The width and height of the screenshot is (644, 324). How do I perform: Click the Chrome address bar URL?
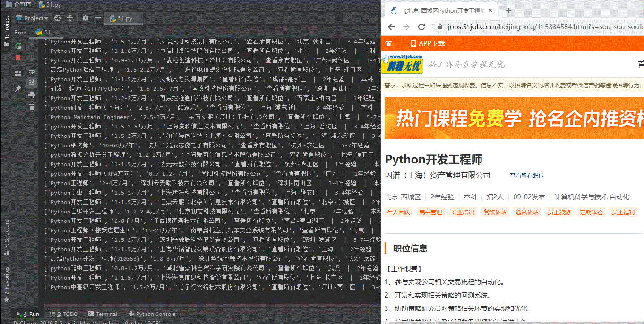click(546, 27)
